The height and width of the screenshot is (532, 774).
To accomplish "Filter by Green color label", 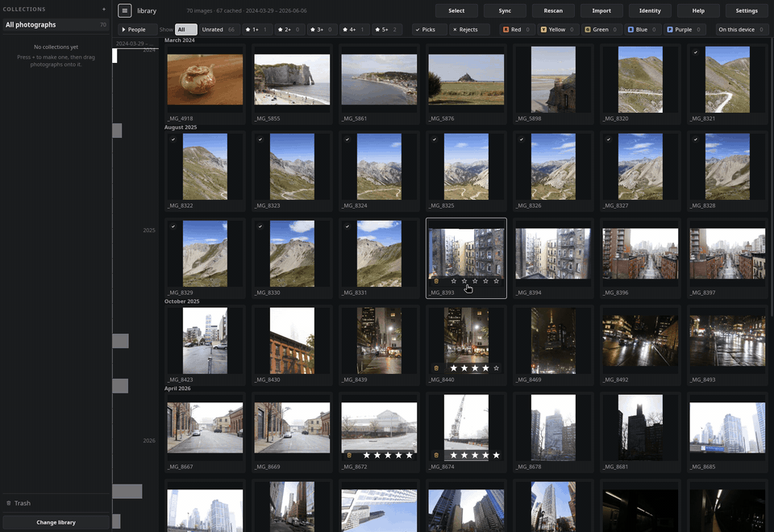I will point(601,30).
